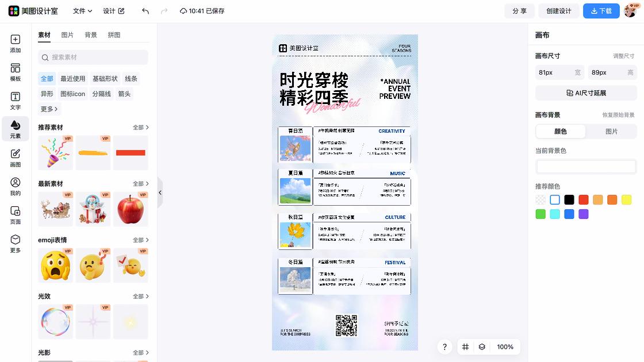The image size is (644, 362).
Task: Select the red rectangle material thumbnail
Action: tap(131, 153)
